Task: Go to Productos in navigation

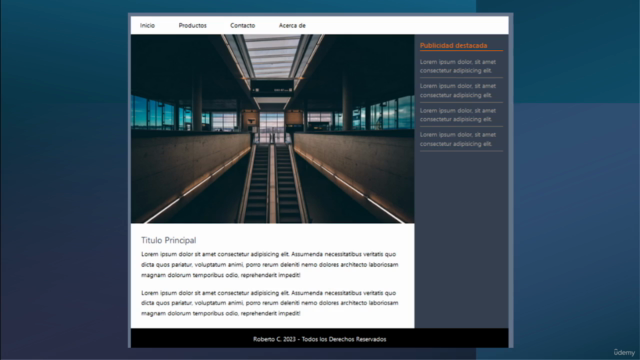Action: click(x=193, y=25)
